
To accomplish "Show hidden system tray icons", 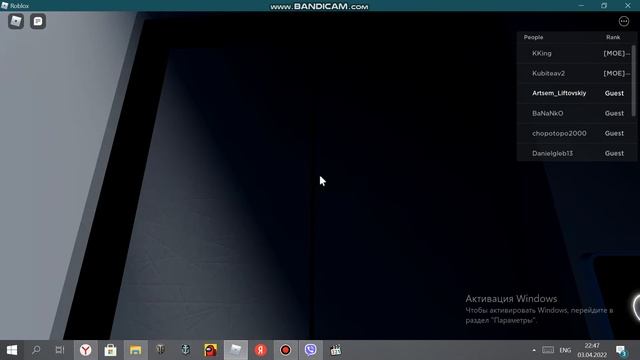I will (x=534, y=350).
